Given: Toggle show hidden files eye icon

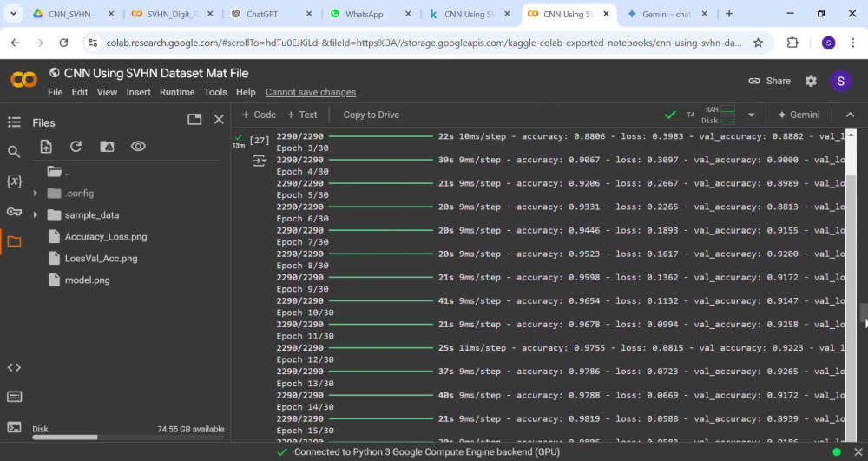Looking at the screenshot, I should tap(138, 146).
